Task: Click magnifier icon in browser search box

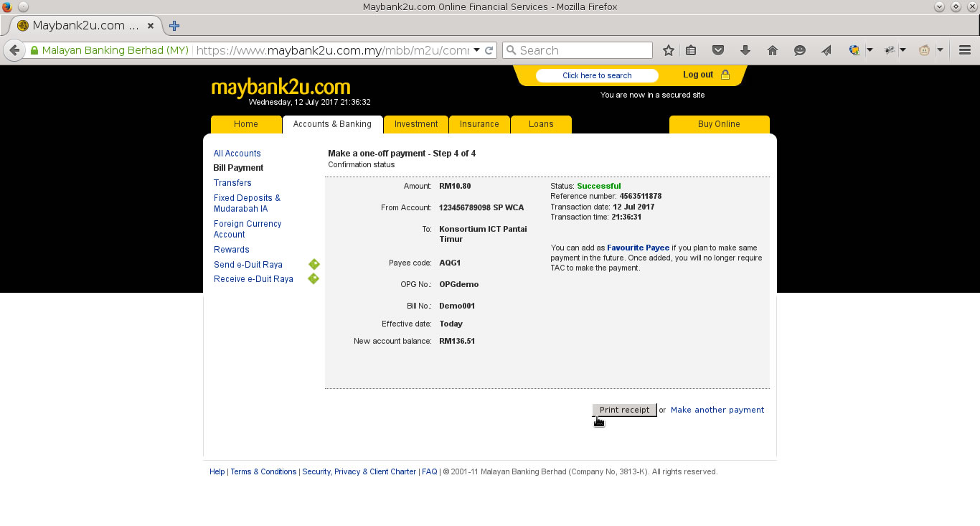Action: pos(511,50)
